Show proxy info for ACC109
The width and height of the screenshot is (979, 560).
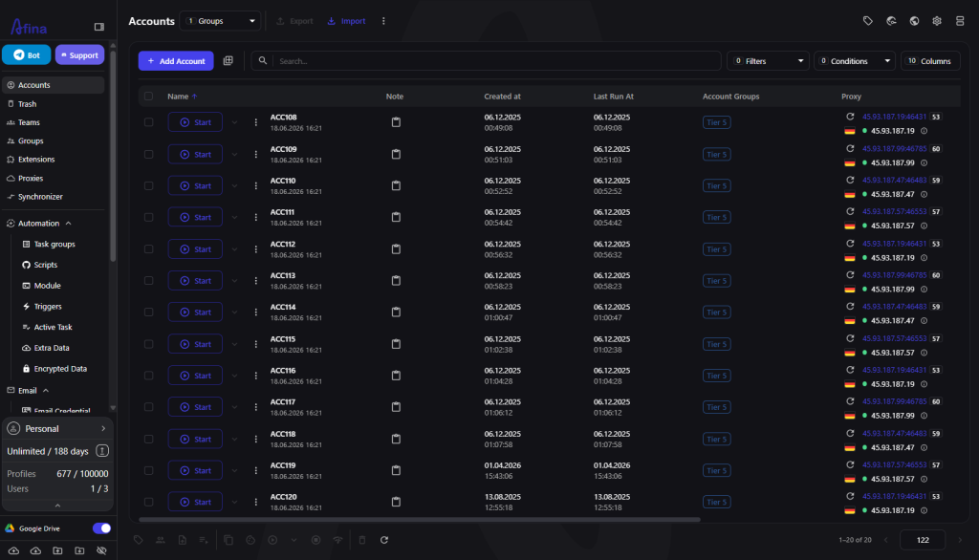pyautogui.click(x=925, y=163)
